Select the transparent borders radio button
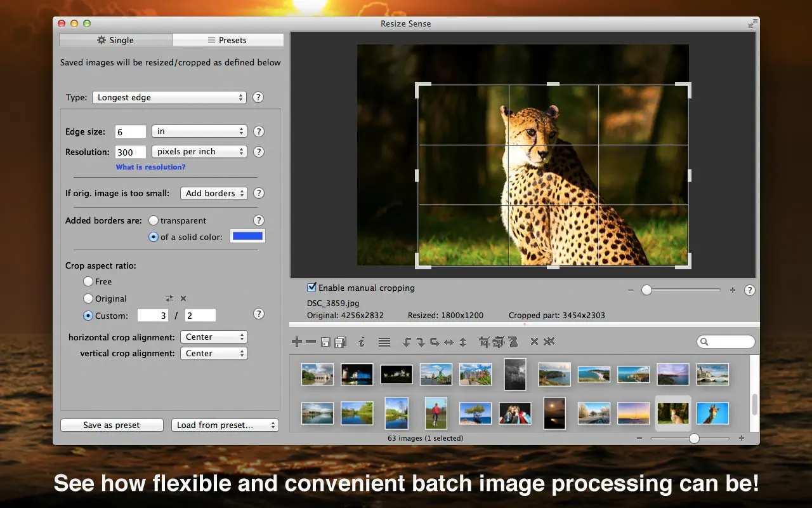This screenshot has width=812, height=508. click(x=154, y=220)
